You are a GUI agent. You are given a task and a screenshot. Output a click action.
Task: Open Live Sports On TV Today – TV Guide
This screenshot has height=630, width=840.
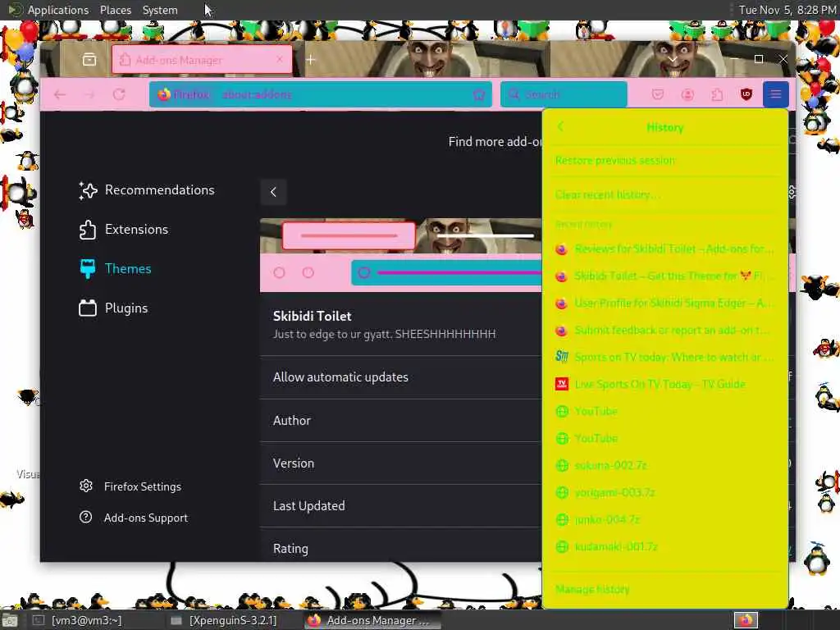point(664,384)
